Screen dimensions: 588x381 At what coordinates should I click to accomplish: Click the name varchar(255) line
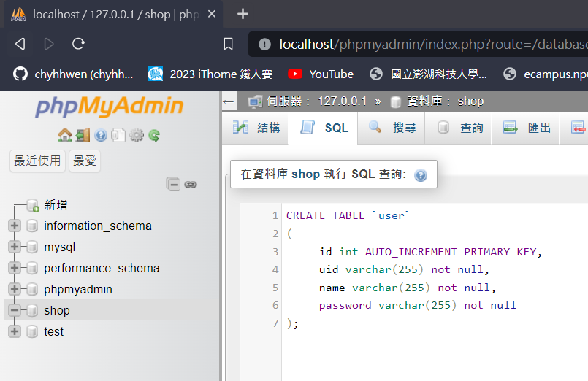[408, 288]
